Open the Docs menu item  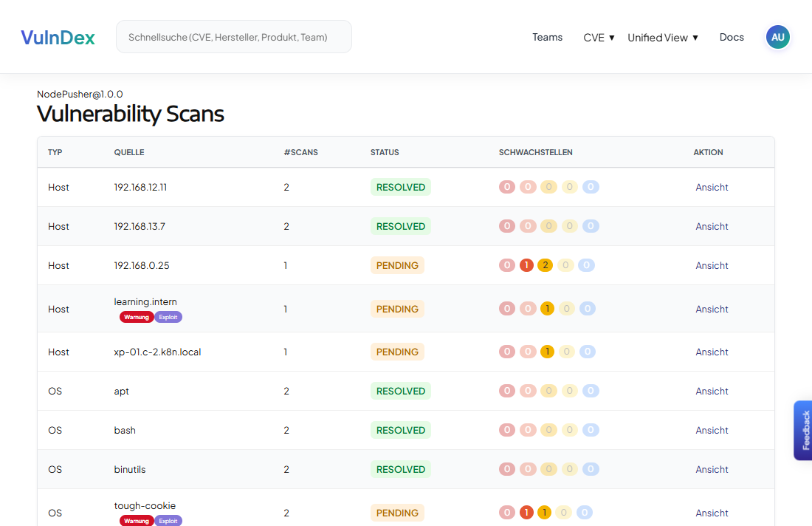point(732,37)
